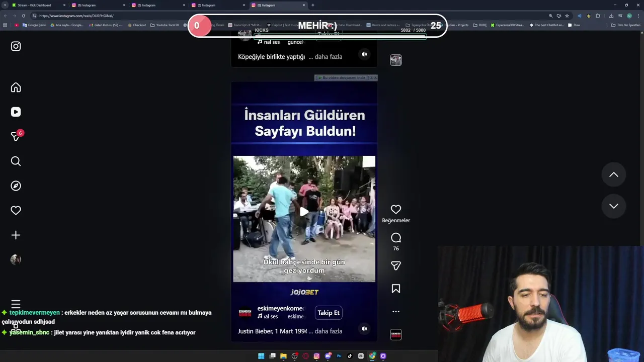The height and width of the screenshot is (362, 644).
Task: Like the reel with heart icon
Action: click(x=396, y=209)
